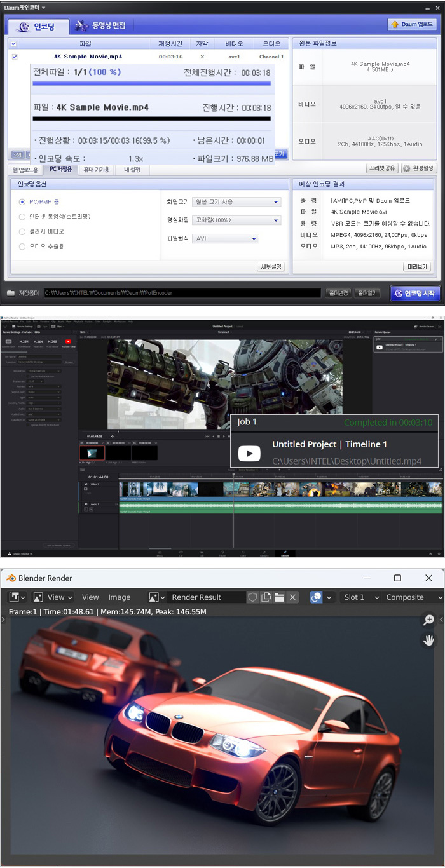This screenshot has width=445, height=868.
Task: Open the Daum 팟인코더 title dropdown arrow
Action: (x=44, y=8)
